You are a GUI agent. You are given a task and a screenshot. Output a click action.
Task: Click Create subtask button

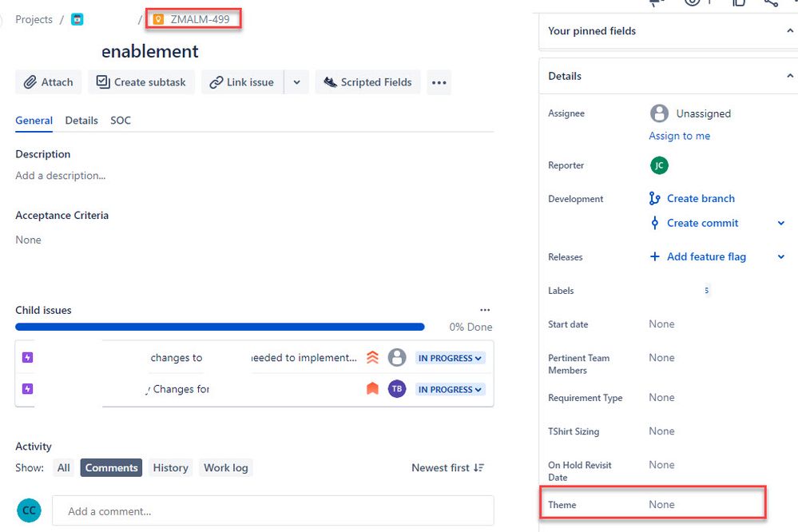pyautogui.click(x=141, y=82)
